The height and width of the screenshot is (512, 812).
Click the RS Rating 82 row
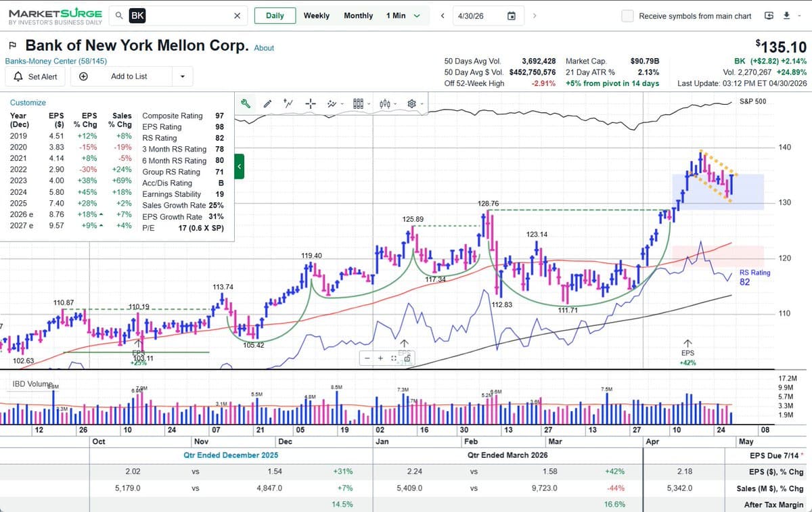pos(183,138)
